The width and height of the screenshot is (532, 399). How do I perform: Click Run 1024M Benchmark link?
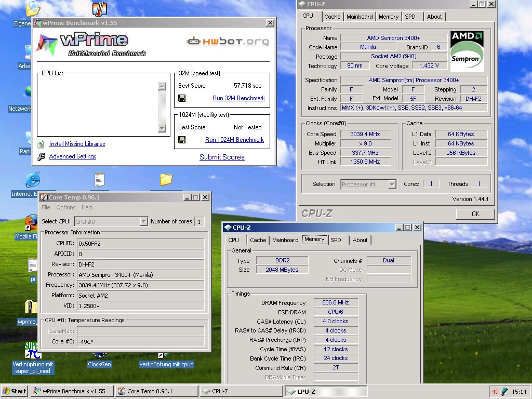234,140
